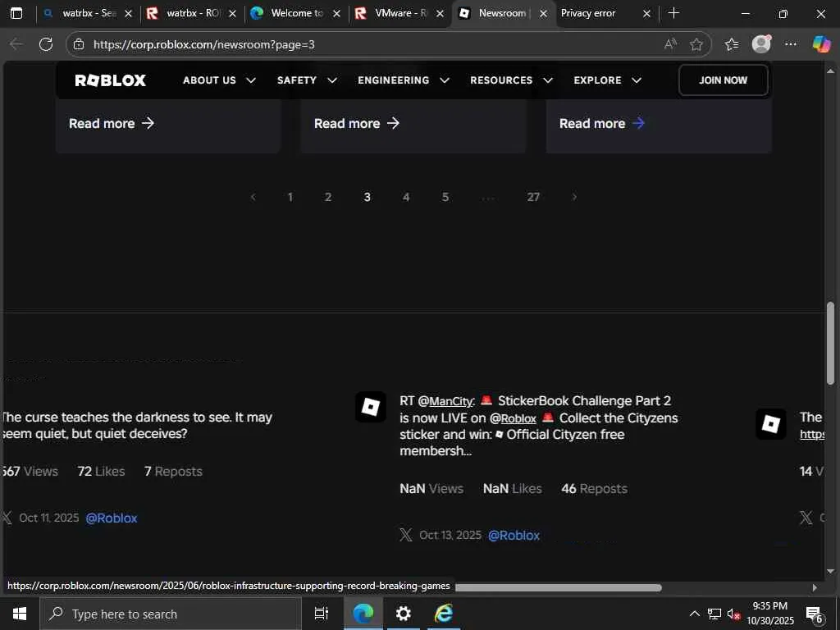Click Roblox avatar beside ManCity retweet
The height and width of the screenshot is (630, 840).
(x=371, y=407)
